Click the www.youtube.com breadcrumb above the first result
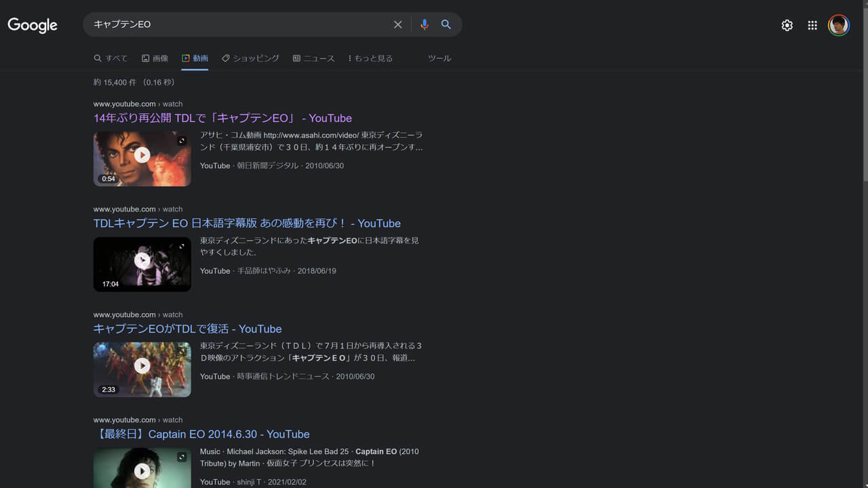 pyautogui.click(x=124, y=104)
